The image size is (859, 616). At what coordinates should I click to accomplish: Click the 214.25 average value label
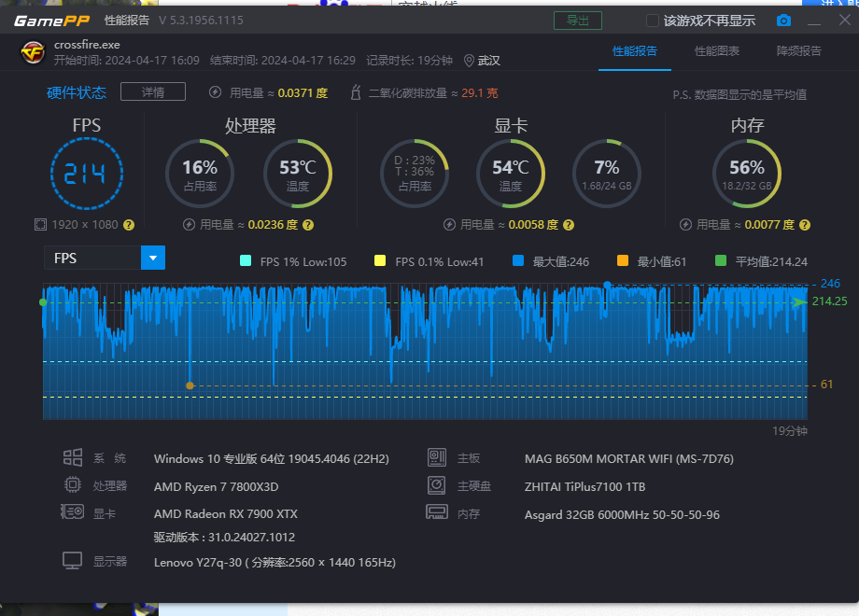click(829, 301)
